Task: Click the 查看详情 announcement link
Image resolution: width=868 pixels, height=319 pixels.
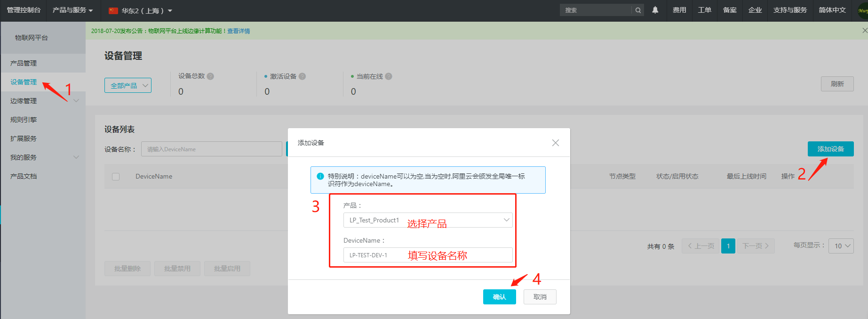Action: (x=239, y=31)
